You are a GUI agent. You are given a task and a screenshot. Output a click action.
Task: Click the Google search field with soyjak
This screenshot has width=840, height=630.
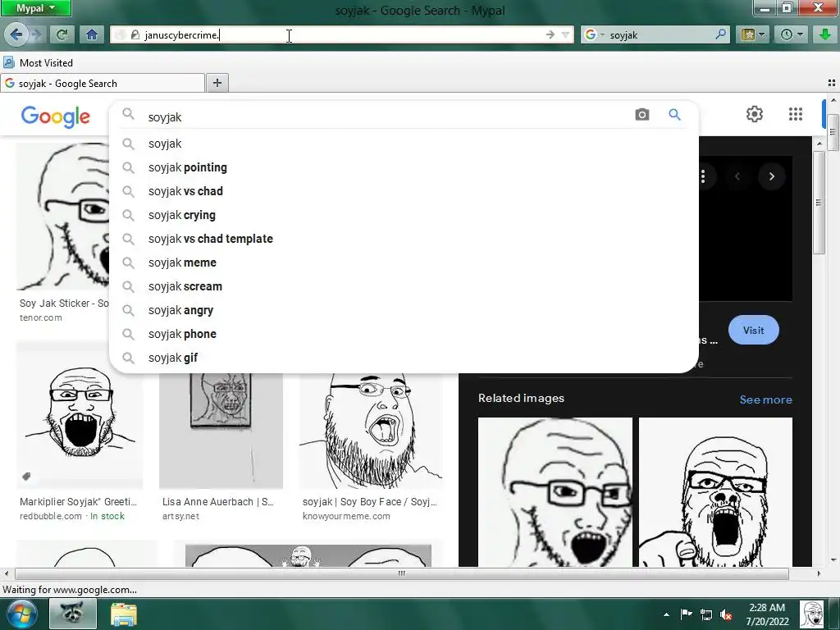386,116
